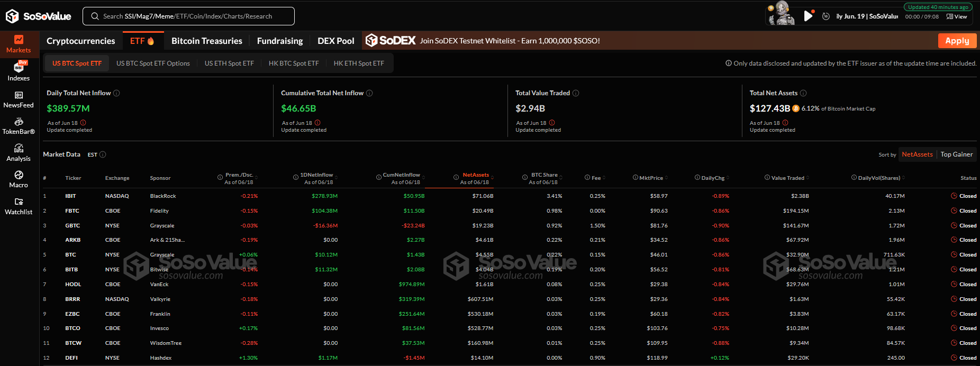Image resolution: width=980 pixels, height=366 pixels.
Task: Click info icon before the BTC Share column header
Action: click(525, 178)
